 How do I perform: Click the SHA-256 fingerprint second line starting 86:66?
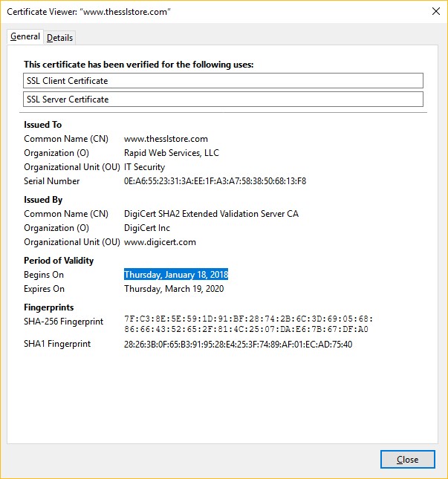246,329
